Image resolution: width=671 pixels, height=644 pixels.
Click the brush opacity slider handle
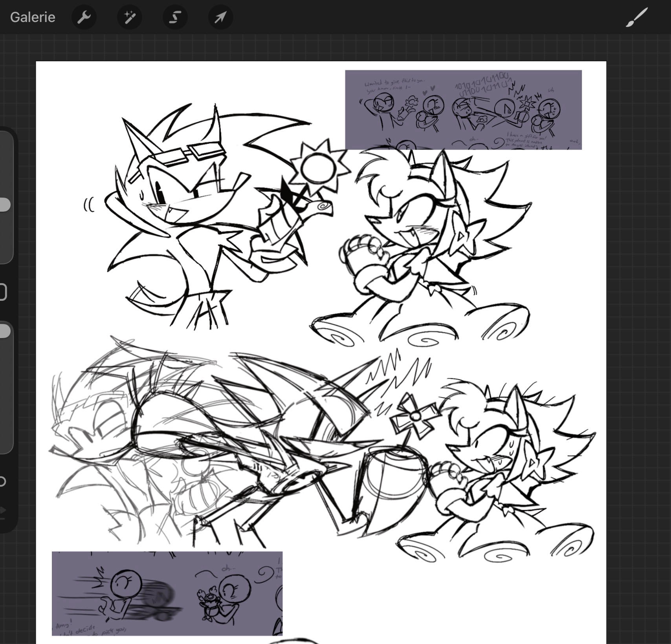click(4, 331)
